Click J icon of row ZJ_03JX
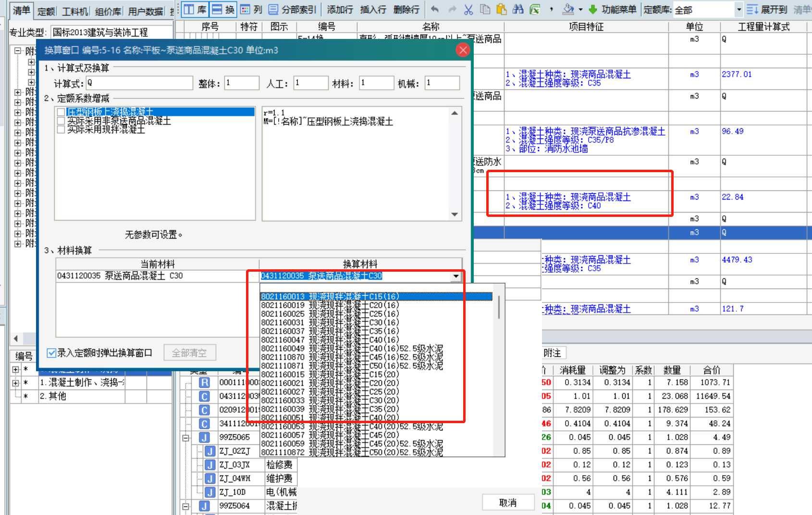The image size is (812, 515). click(x=210, y=465)
